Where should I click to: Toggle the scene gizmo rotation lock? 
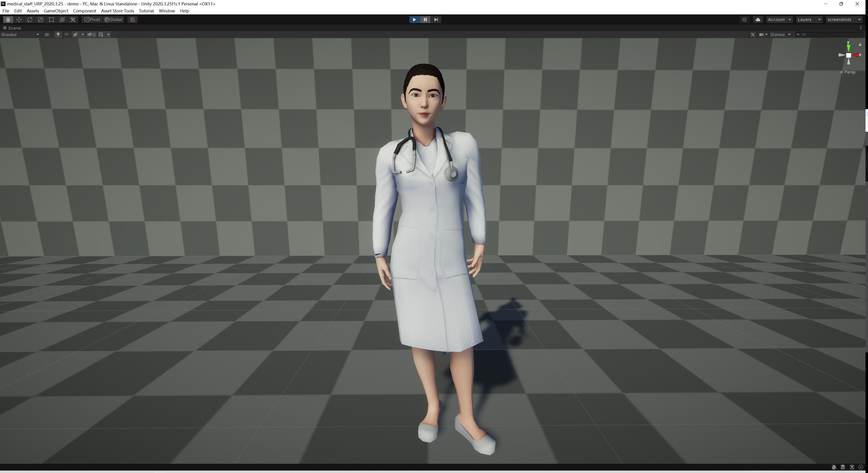860,44
